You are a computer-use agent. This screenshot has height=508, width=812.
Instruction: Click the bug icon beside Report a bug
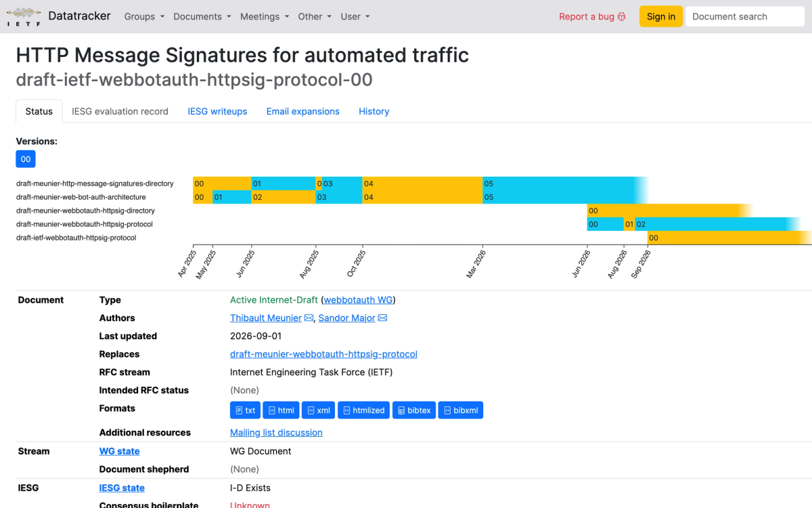point(622,16)
